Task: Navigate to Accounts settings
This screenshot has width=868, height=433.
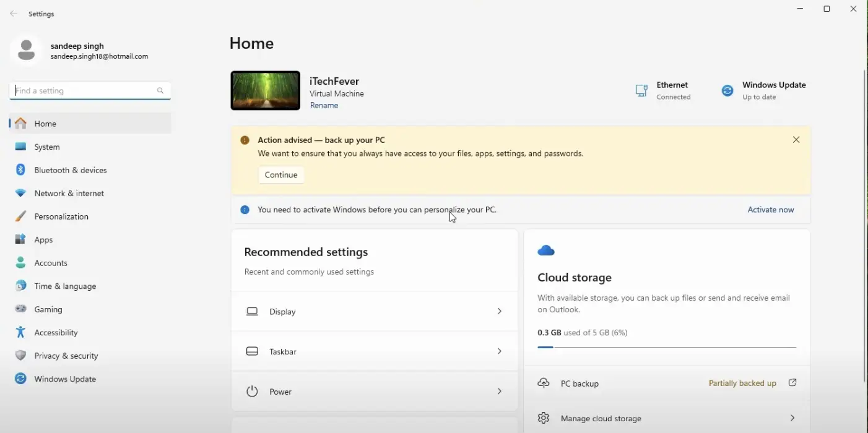Action: [90, 263]
